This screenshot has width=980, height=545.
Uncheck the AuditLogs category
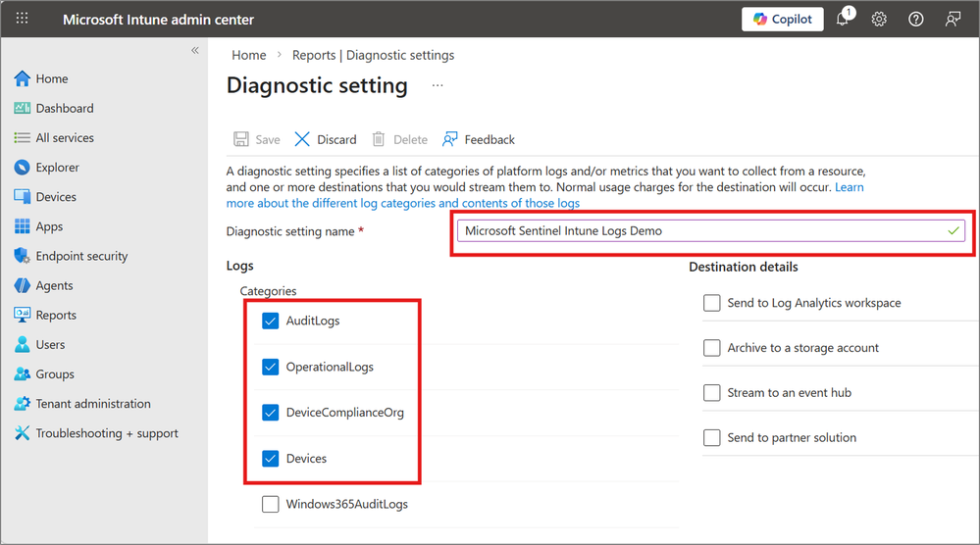[x=272, y=322]
